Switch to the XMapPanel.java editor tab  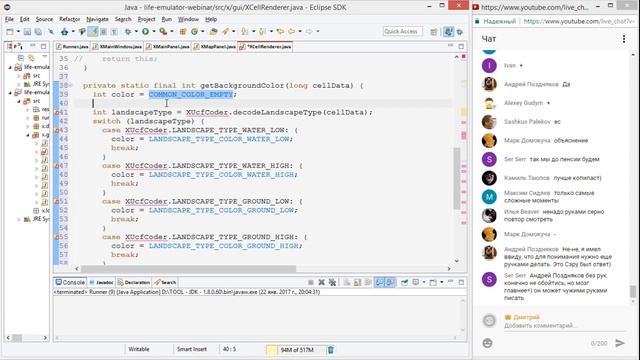tap(215, 47)
